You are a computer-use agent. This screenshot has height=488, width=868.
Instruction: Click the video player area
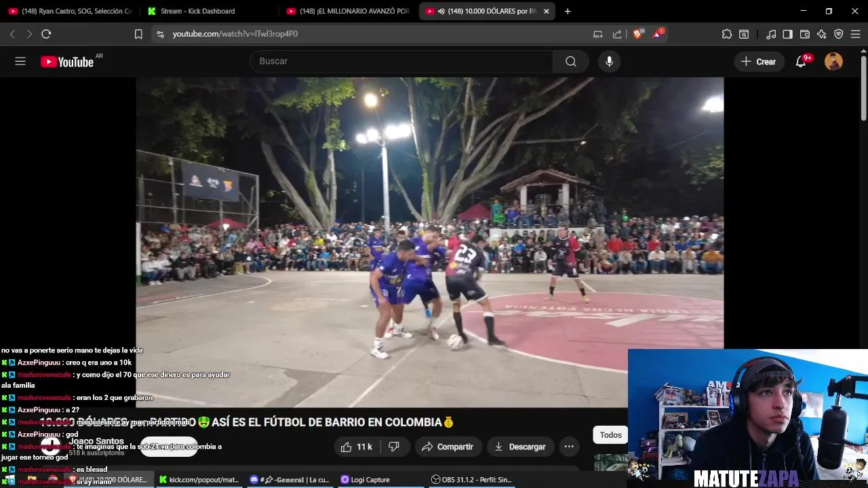click(430, 242)
